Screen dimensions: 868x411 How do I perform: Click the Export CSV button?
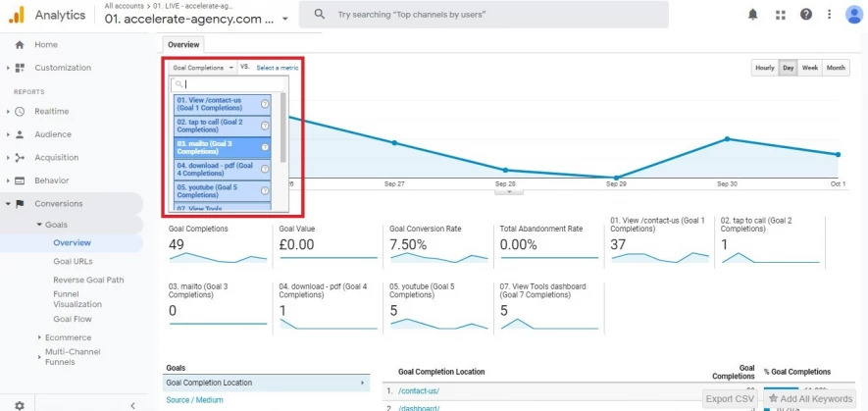pos(730,399)
